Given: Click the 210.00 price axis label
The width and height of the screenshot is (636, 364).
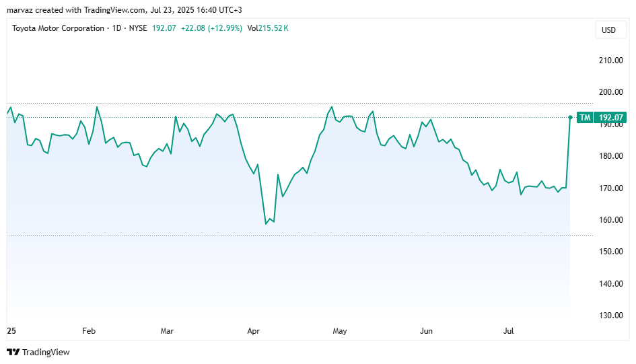Looking at the screenshot, I should coord(611,61).
